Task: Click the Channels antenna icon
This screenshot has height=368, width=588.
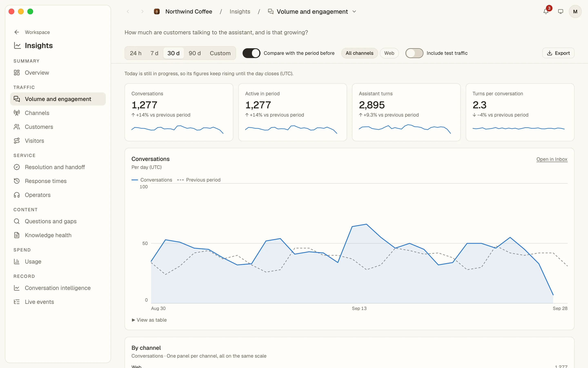Action: click(x=17, y=113)
